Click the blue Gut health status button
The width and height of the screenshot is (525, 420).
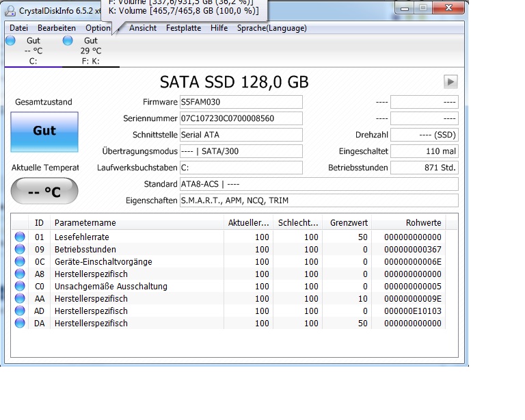coord(44,132)
